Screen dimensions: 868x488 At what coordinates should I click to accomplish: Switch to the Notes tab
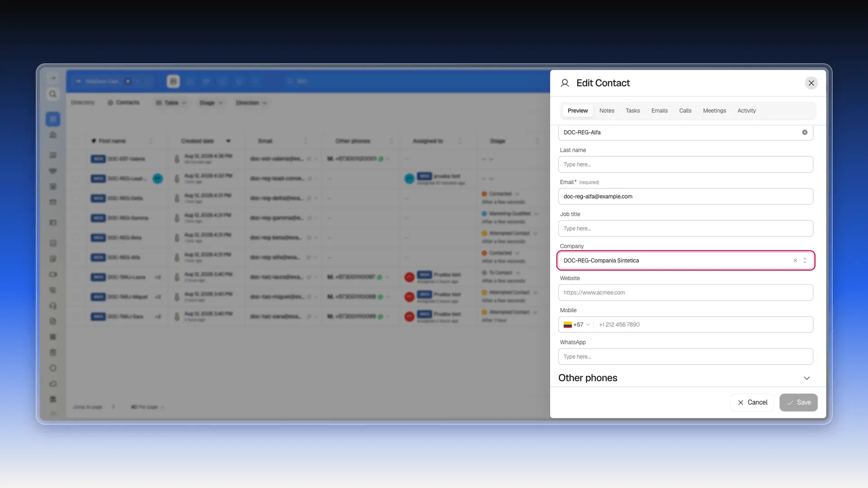tap(607, 111)
